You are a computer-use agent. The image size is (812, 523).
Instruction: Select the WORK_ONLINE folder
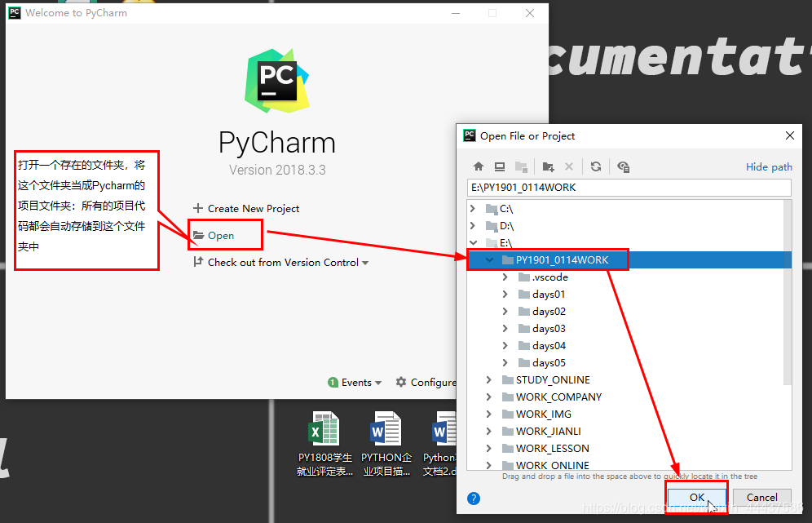(552, 465)
